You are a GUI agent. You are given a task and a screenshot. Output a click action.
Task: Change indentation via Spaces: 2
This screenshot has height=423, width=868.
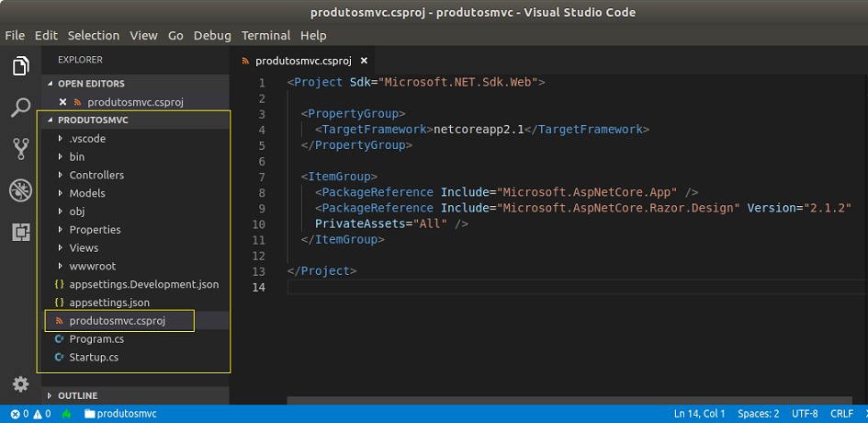pos(759,414)
